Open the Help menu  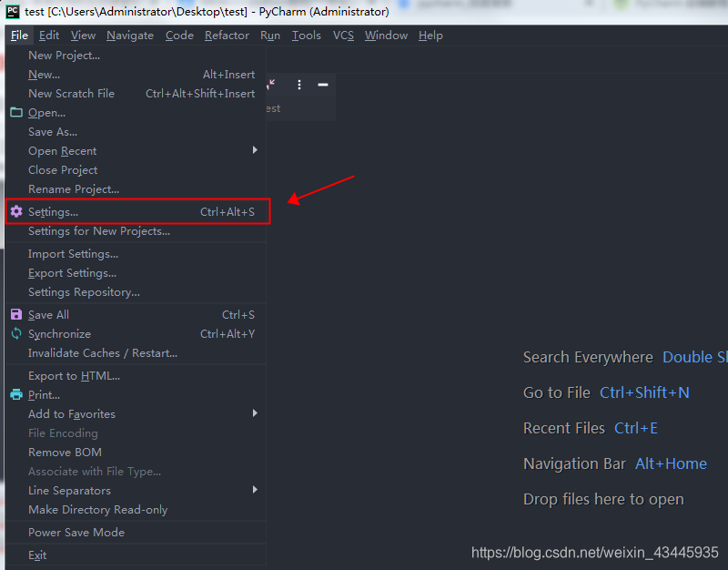click(430, 36)
